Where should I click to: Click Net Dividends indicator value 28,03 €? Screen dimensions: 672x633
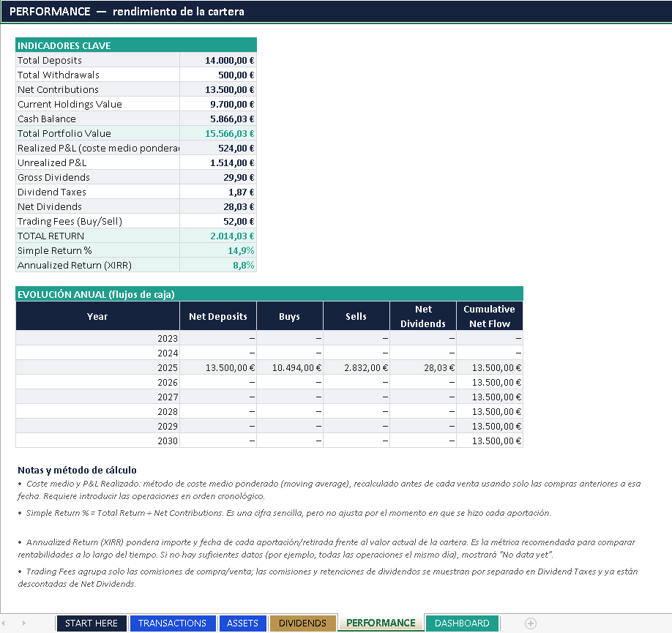click(x=218, y=206)
